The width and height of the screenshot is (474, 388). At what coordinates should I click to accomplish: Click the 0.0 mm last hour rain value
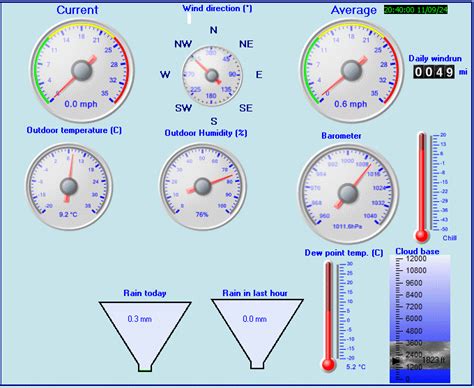(x=254, y=319)
